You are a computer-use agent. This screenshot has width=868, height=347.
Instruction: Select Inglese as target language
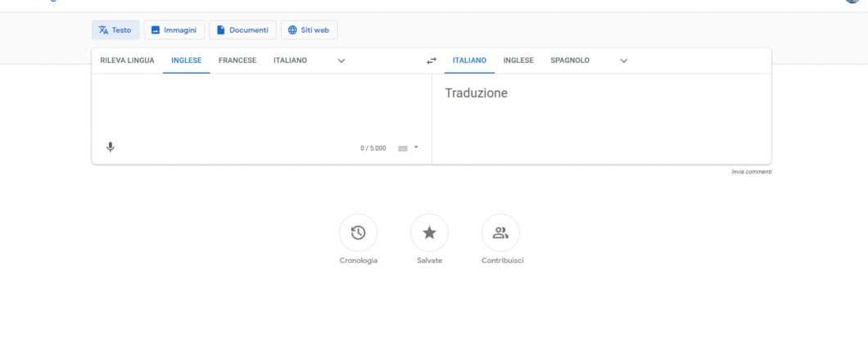(518, 61)
